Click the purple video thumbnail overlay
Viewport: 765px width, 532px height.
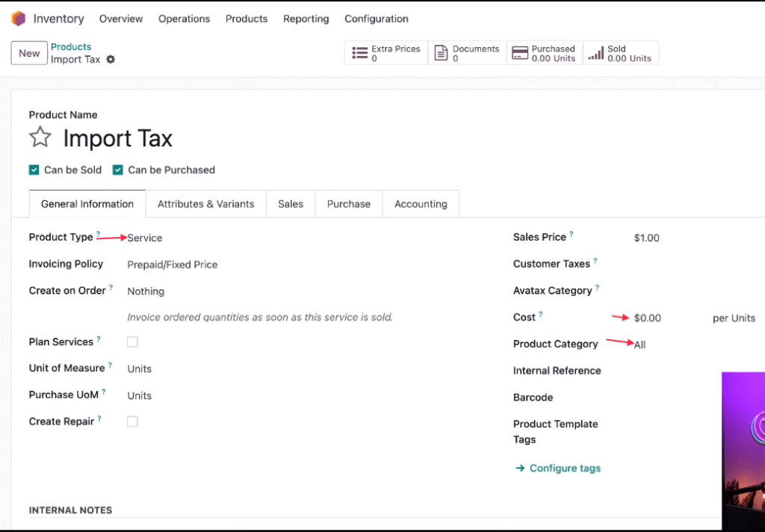click(743, 451)
